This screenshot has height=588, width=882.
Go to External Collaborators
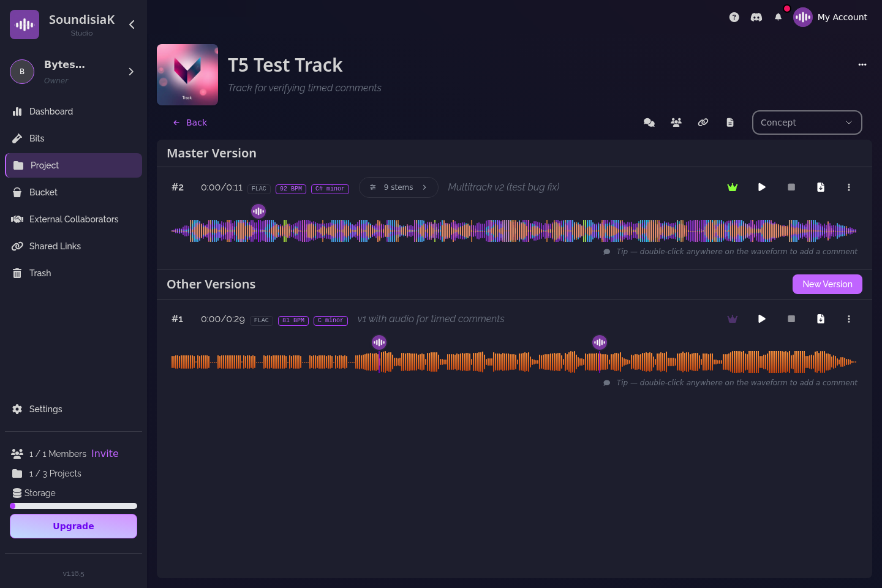coord(73,219)
